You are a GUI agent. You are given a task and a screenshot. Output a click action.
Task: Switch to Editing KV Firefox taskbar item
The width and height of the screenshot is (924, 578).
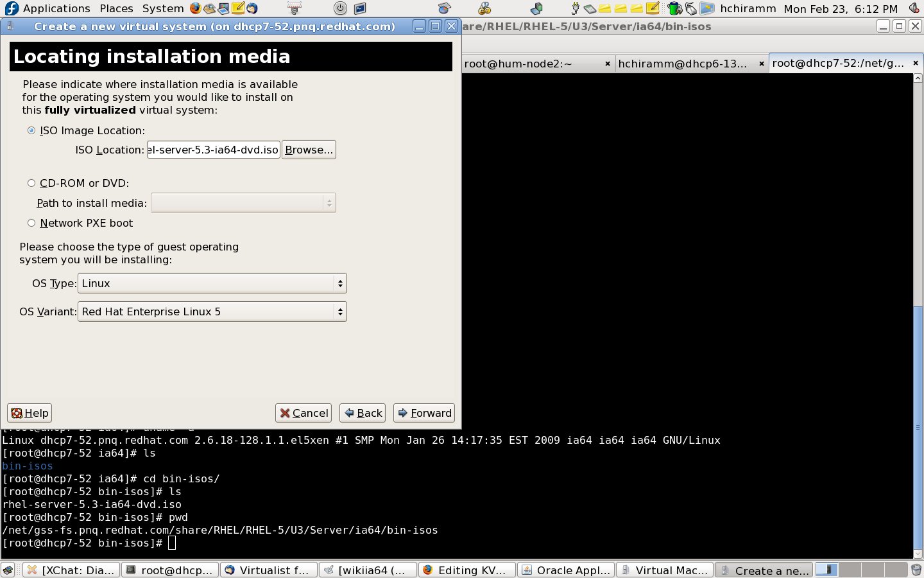pos(466,570)
